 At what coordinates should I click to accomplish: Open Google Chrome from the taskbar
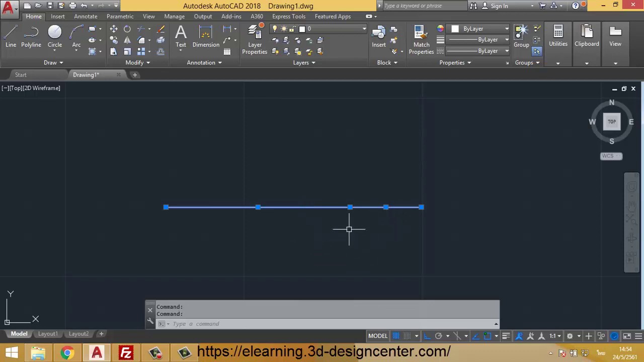67,353
